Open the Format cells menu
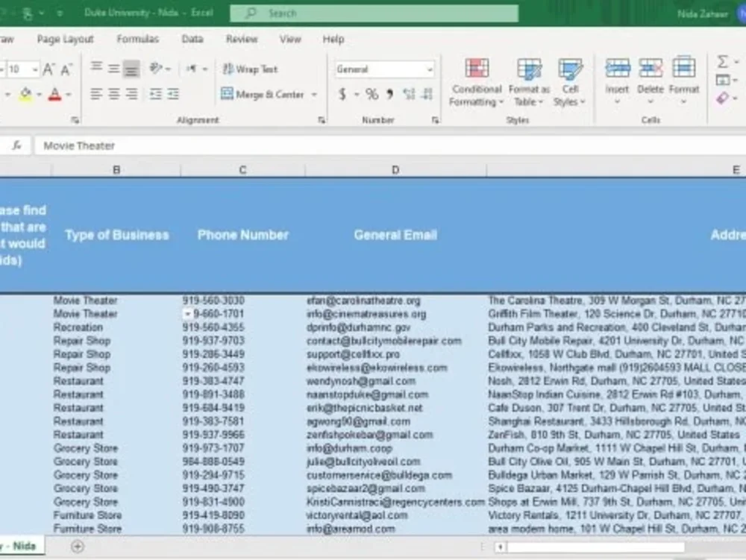Image resolution: width=746 pixels, height=560 pixels. [683, 81]
